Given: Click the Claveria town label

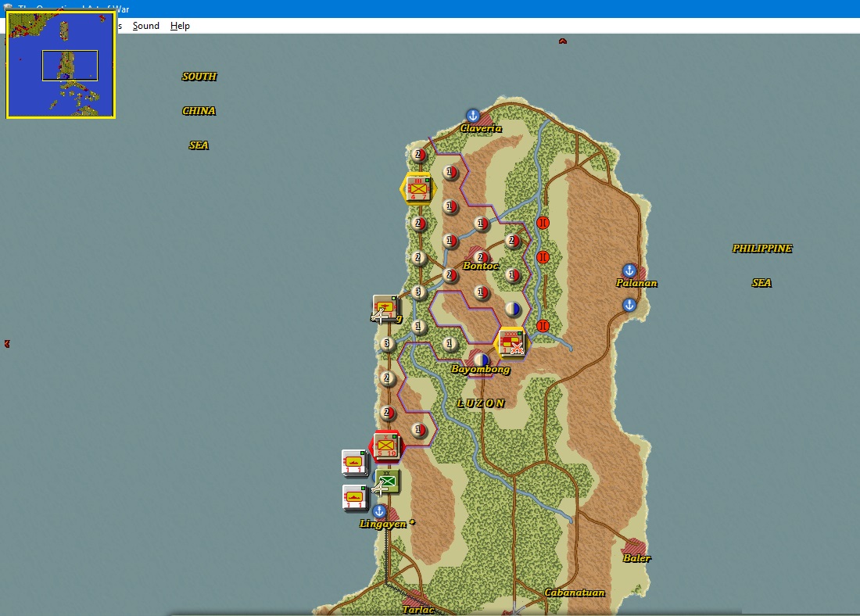Looking at the screenshot, I should (x=481, y=128).
